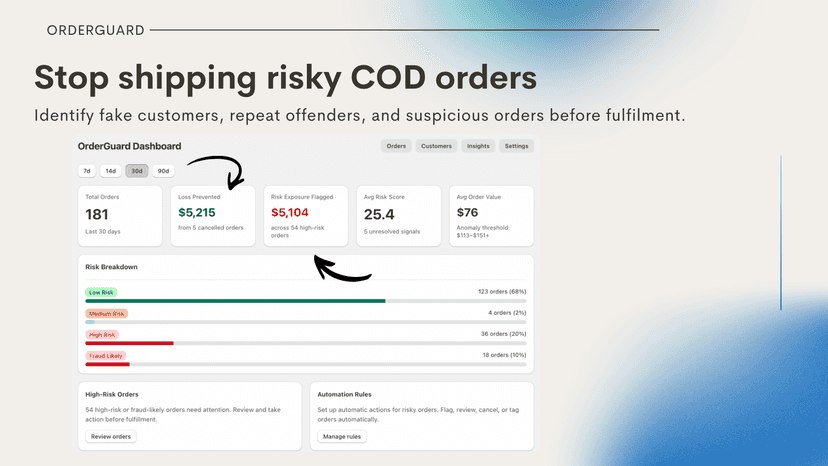Click the Loss Prevented $5,215 value
Screen dimensions: 828x466
197,212
